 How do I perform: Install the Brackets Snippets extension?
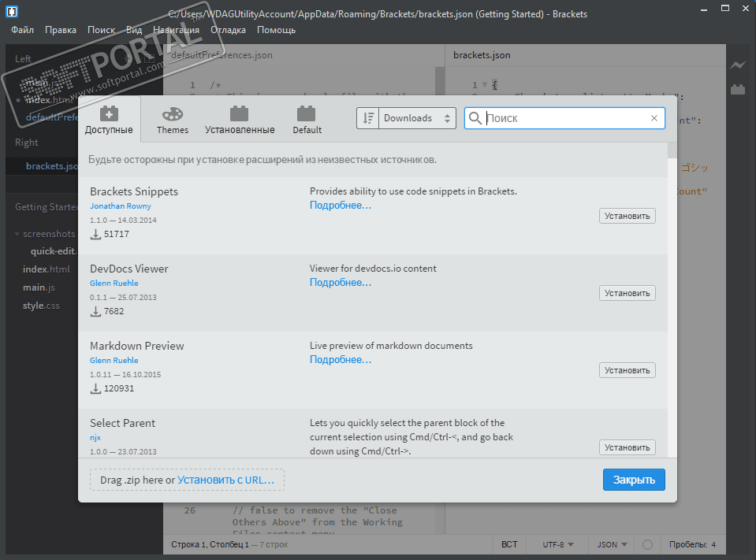coord(628,216)
